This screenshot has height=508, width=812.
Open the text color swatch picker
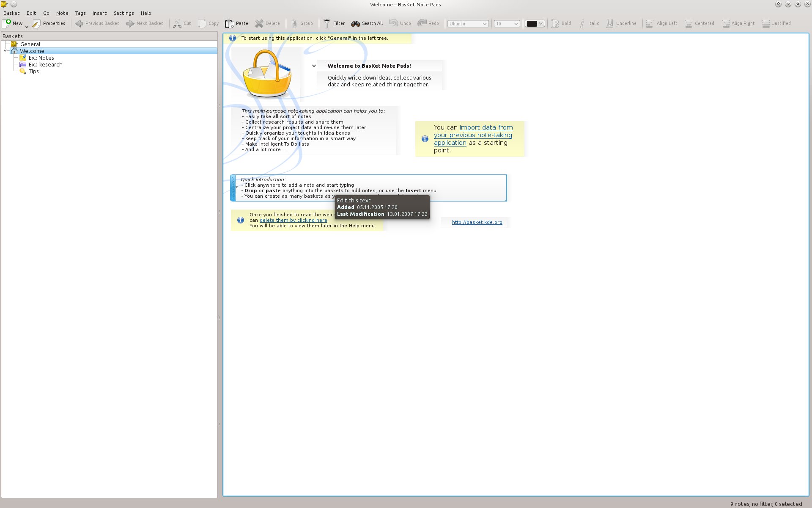click(x=535, y=24)
